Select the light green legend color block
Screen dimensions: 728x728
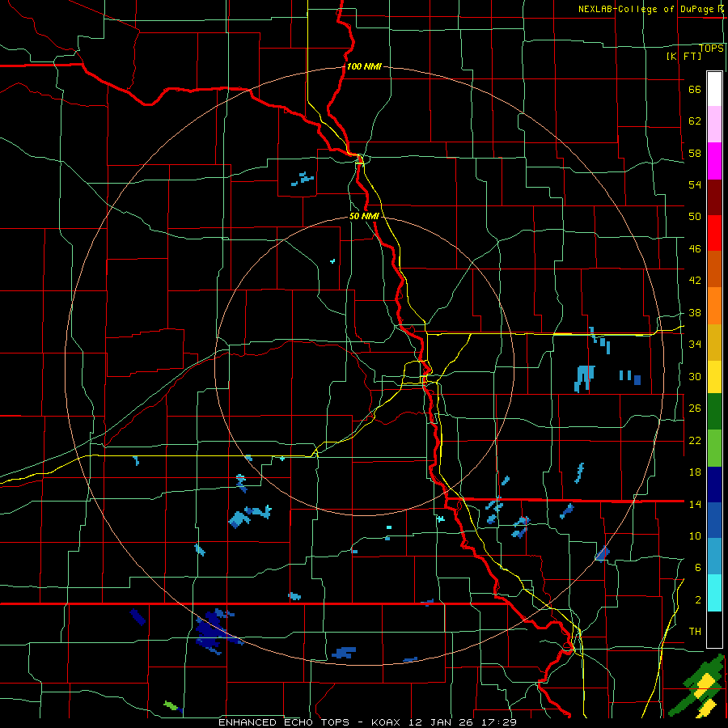point(714,448)
